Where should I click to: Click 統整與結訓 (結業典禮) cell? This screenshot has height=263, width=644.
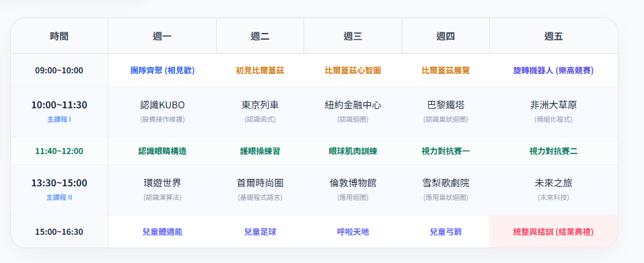click(553, 232)
